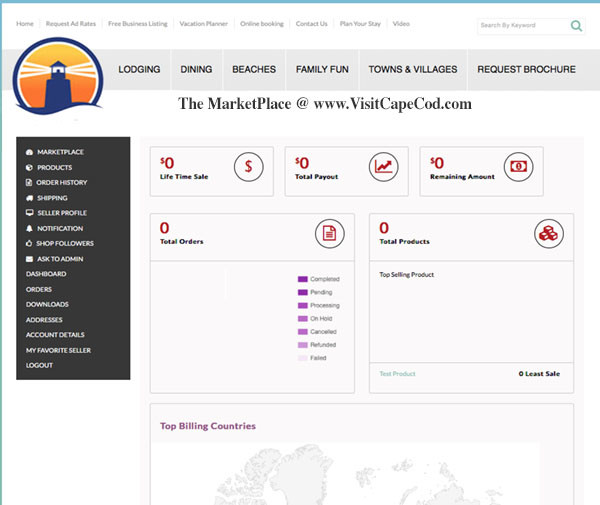Open the Towns & Villages menu
The height and width of the screenshot is (505, 600).
[x=413, y=69]
